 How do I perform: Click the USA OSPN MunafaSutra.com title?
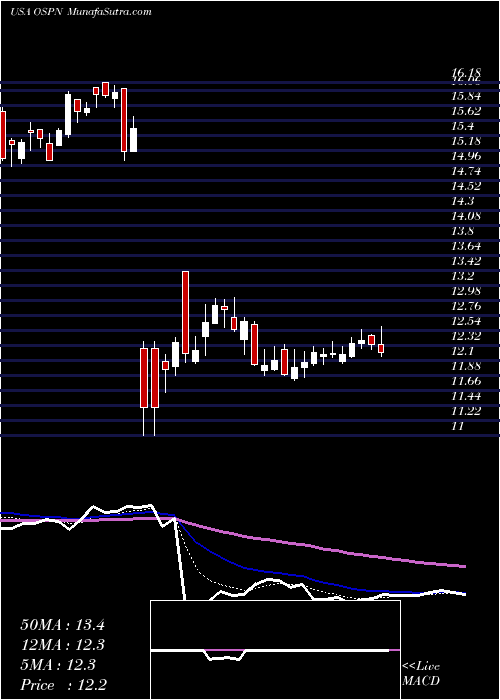click(x=80, y=12)
